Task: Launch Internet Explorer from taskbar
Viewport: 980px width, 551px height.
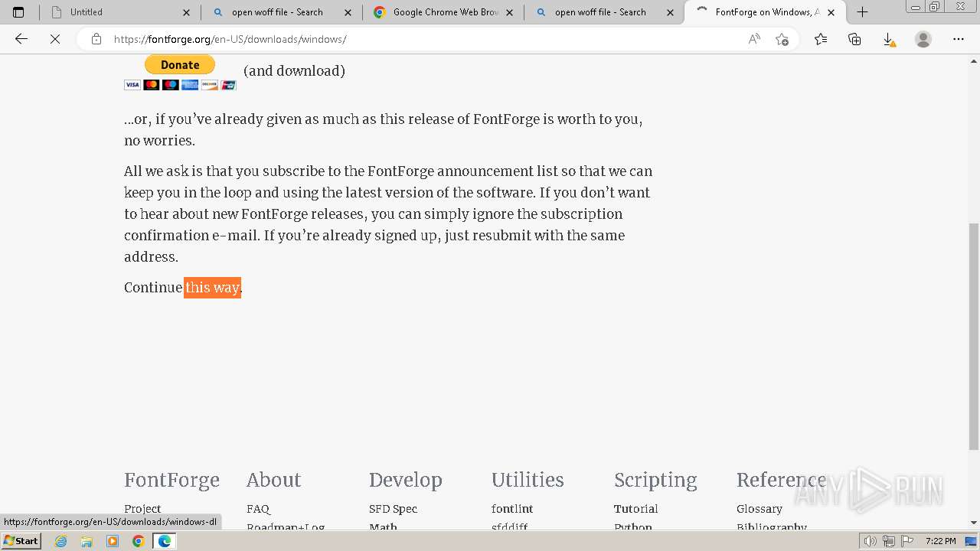Action: [60, 541]
